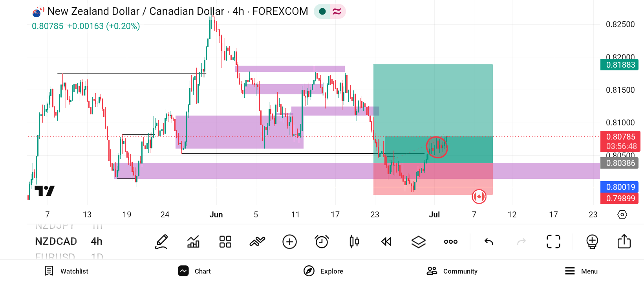Open the layout grid templates icon
This screenshot has height=283, width=644.
coord(225,242)
